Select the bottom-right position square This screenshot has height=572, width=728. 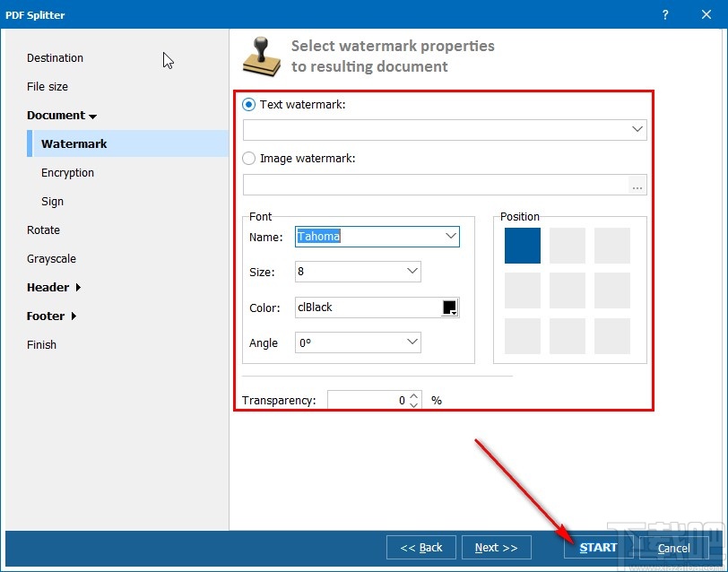[x=612, y=336]
